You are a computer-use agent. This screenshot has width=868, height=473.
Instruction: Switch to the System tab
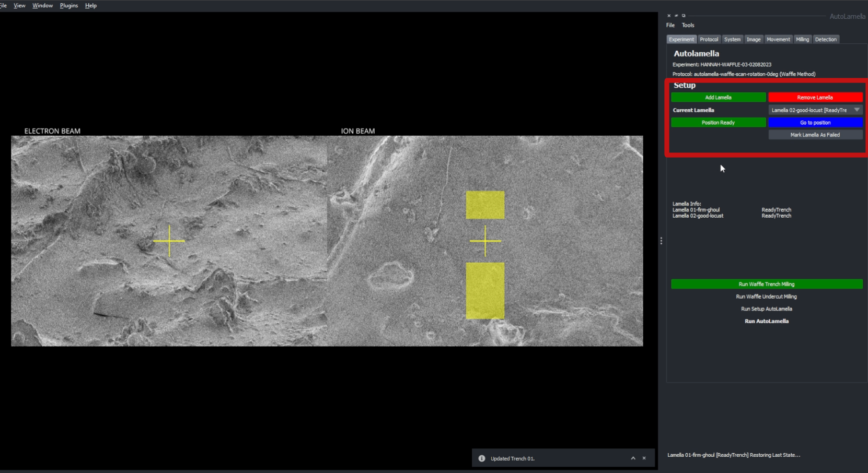(x=732, y=39)
